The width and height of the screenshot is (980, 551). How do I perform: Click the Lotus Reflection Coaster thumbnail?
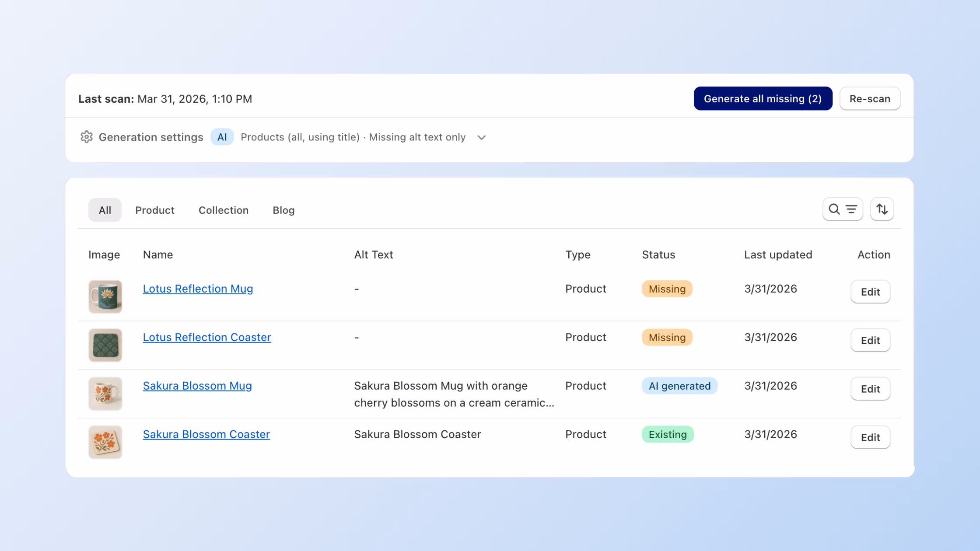(105, 345)
